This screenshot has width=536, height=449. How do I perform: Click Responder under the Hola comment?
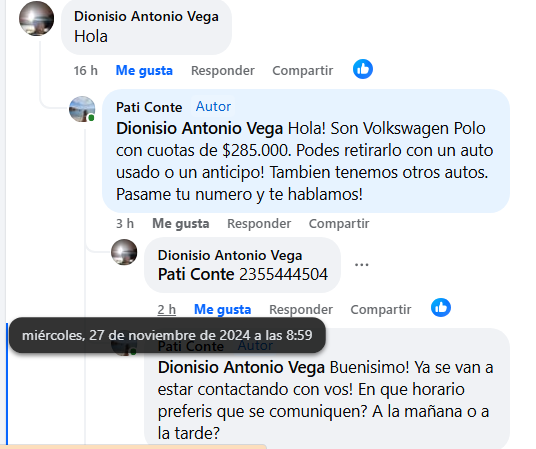(x=223, y=71)
